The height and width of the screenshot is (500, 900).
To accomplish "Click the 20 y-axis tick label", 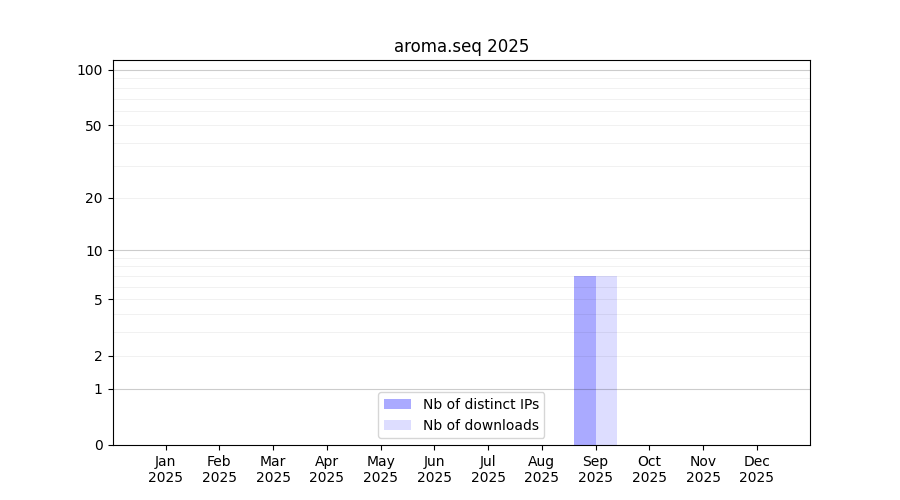I will (x=94, y=199).
